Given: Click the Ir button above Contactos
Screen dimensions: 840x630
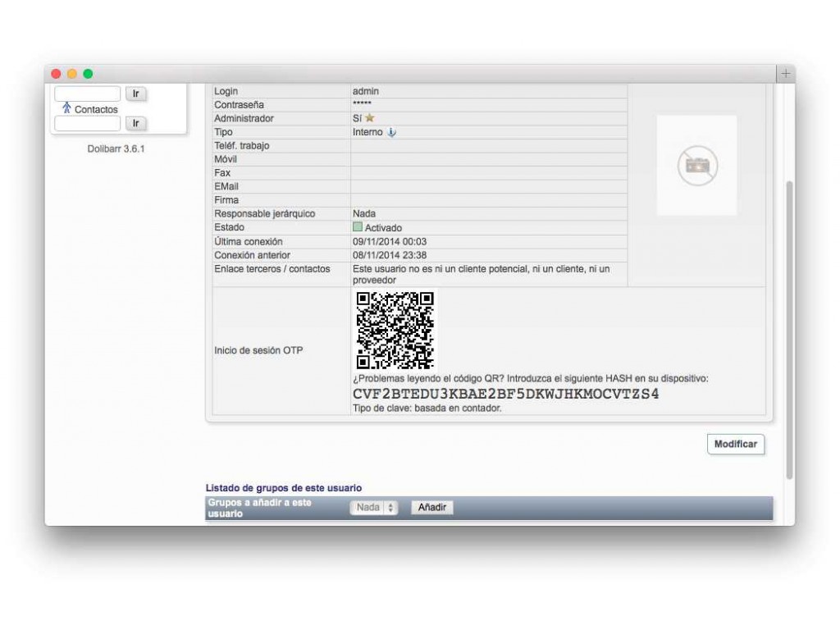Looking at the screenshot, I should [x=136, y=94].
